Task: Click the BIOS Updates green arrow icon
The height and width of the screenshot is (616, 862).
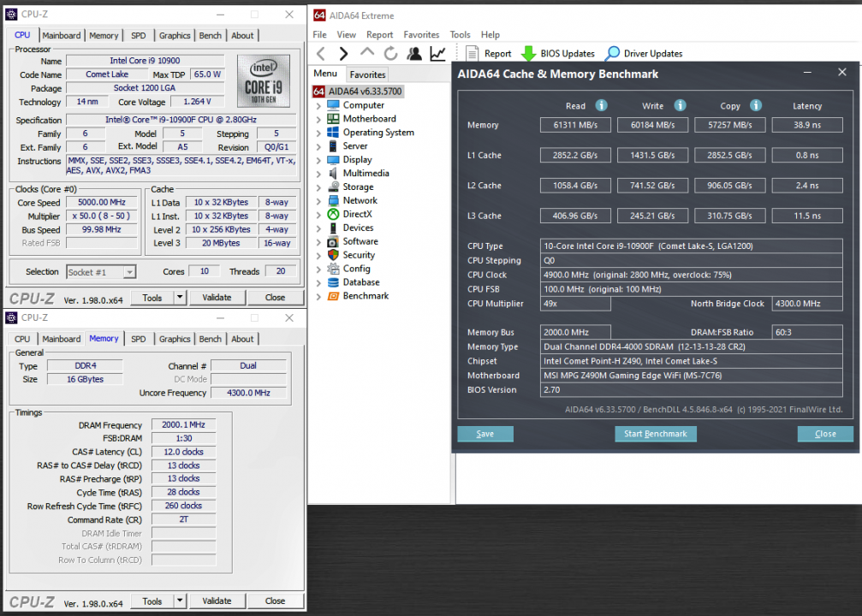Action: pos(528,54)
